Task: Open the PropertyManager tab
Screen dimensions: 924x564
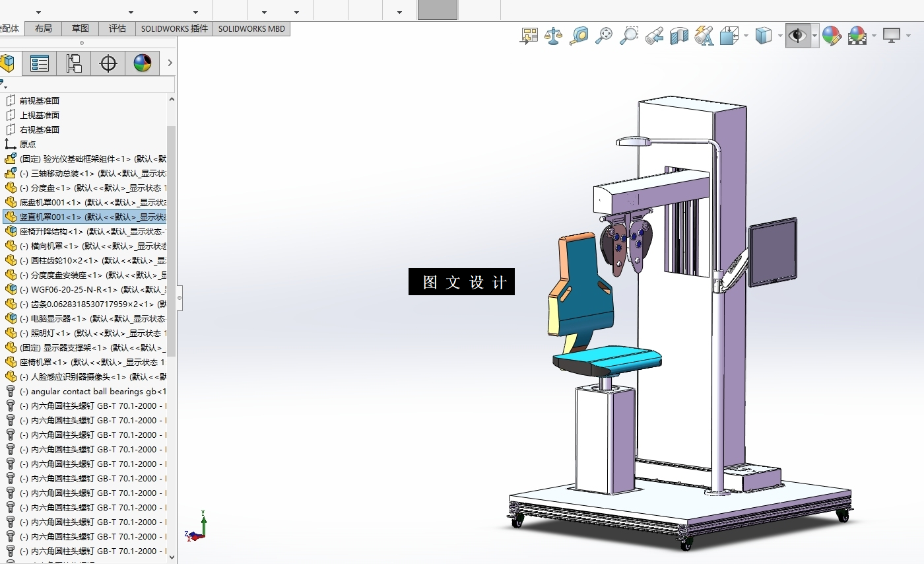Action: pos(40,63)
